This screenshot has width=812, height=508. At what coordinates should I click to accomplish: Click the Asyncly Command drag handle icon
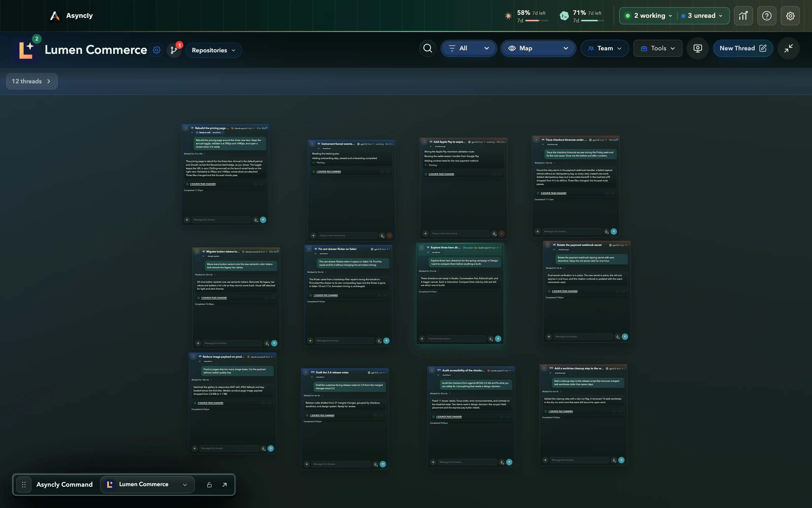coord(24,484)
